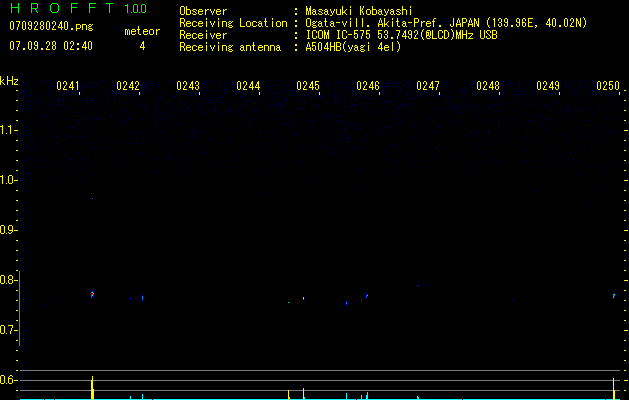Screen dimensions: 629x400
Task: Click the 0.9 kHz frequency label
Action: pyautogui.click(x=7, y=230)
